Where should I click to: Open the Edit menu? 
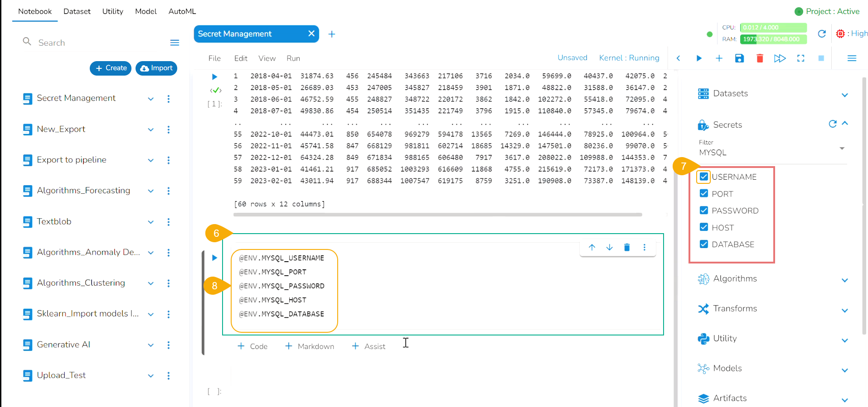[x=241, y=58]
